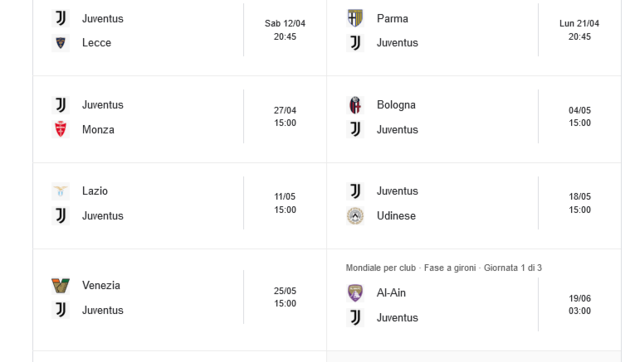Click the Sab 12/04 20:45 kickoff time
640x362 pixels.
(285, 30)
